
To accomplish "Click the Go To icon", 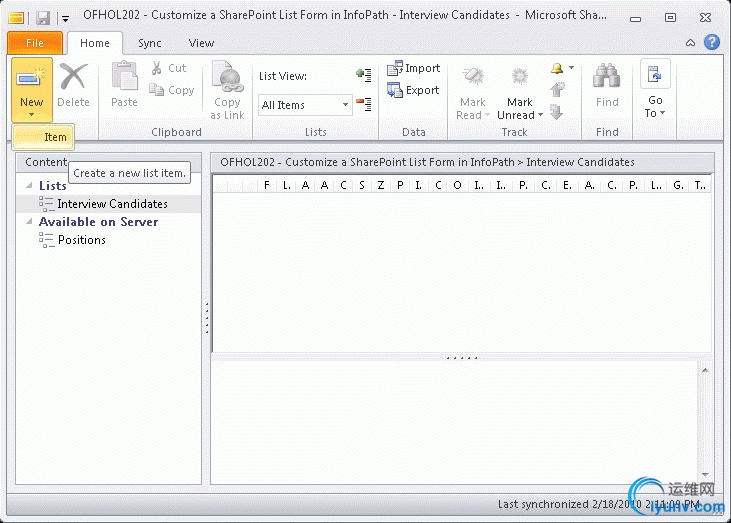I will click(x=655, y=75).
